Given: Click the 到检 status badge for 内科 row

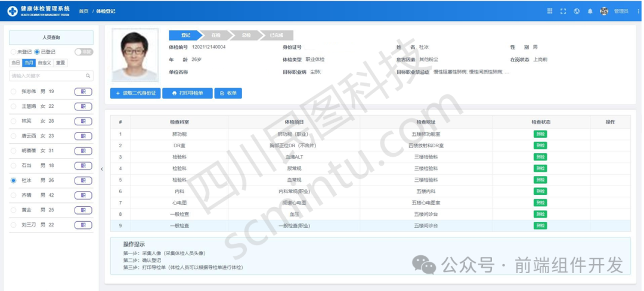Looking at the screenshot, I should coord(540,191).
